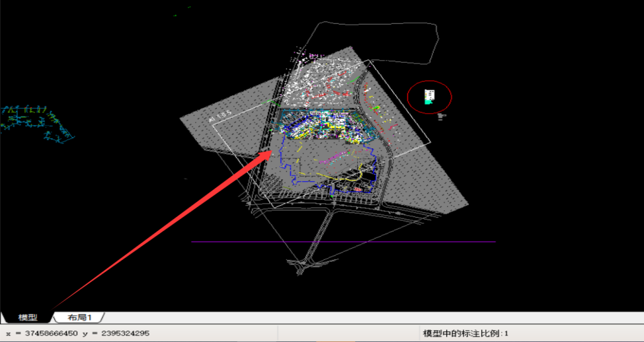Select the small gray object below red circle
The image size is (644, 342).
tap(442, 116)
